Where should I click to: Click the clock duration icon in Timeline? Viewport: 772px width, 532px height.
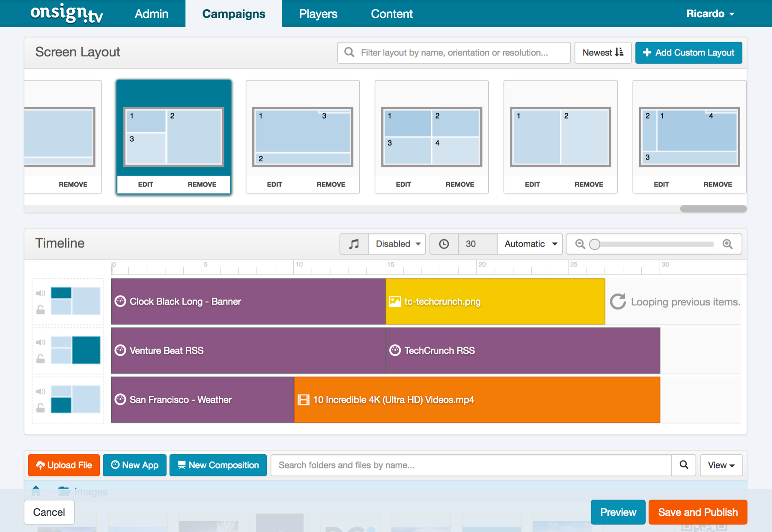pyautogui.click(x=444, y=244)
